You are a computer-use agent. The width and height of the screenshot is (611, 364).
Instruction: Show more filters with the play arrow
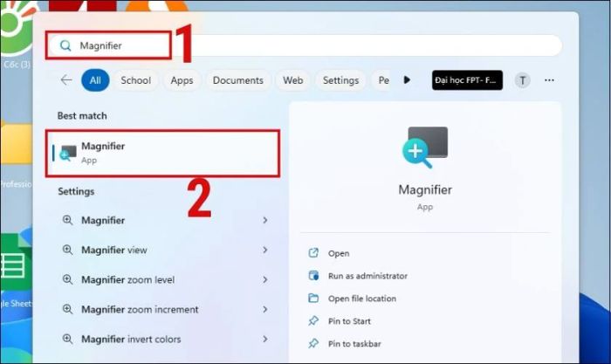407,80
